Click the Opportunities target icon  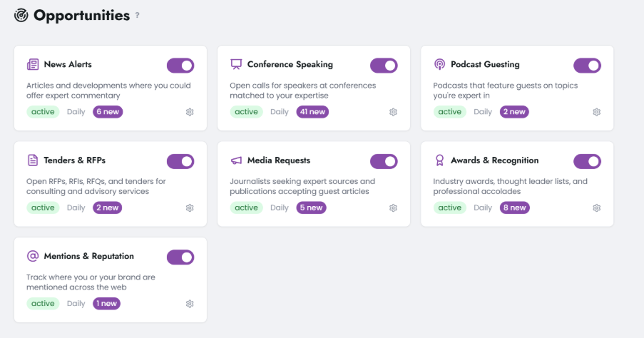click(21, 15)
